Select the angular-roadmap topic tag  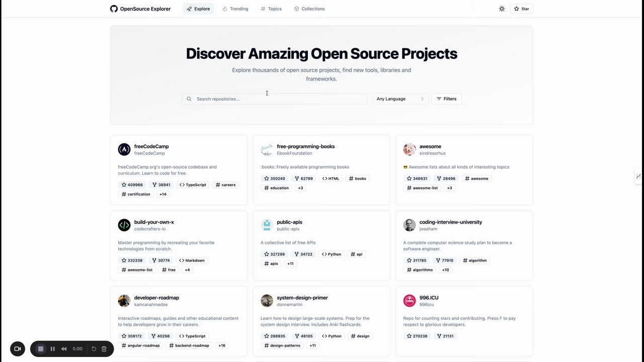(x=140, y=345)
